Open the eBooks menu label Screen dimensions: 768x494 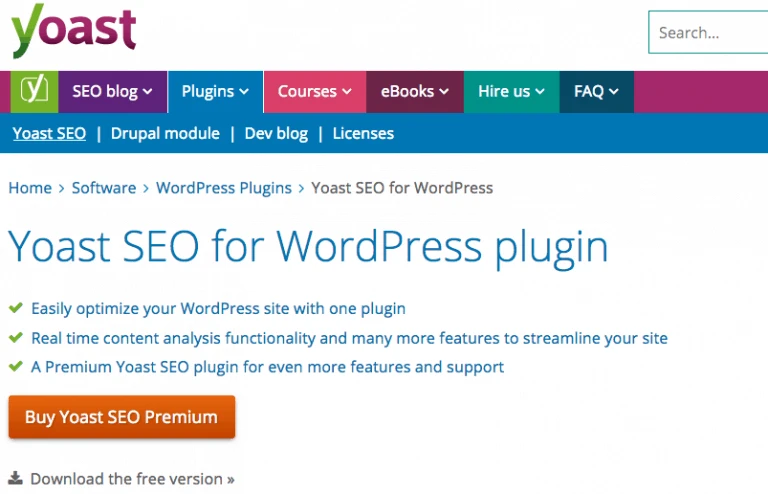pyautogui.click(x=408, y=92)
